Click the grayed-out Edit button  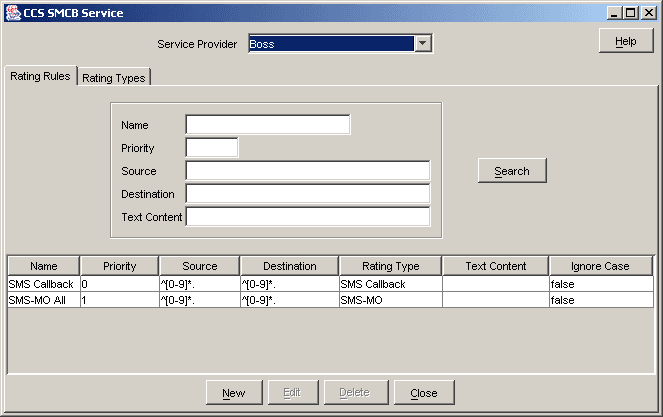[293, 393]
